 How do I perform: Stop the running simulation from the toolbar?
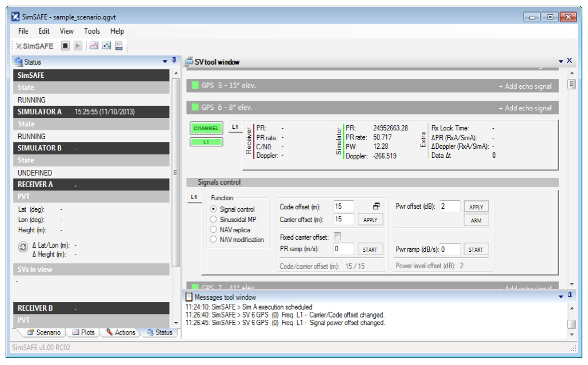pyautogui.click(x=66, y=46)
